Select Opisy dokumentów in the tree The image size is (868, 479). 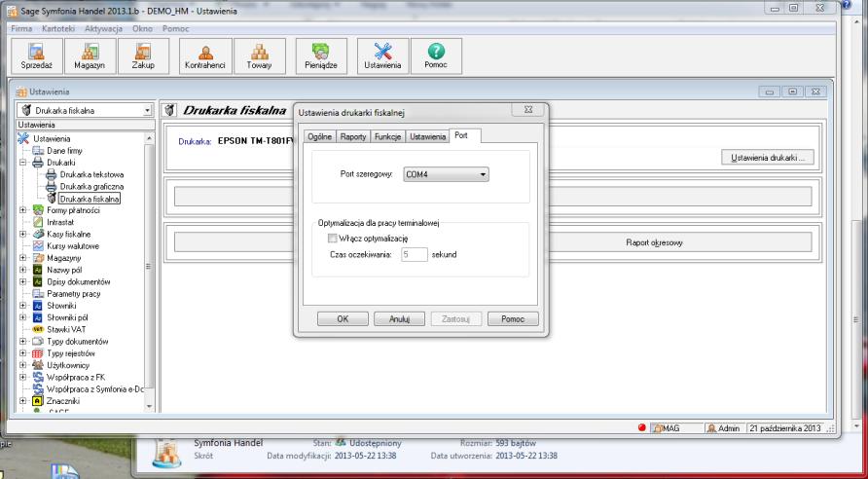pyautogui.click(x=79, y=282)
